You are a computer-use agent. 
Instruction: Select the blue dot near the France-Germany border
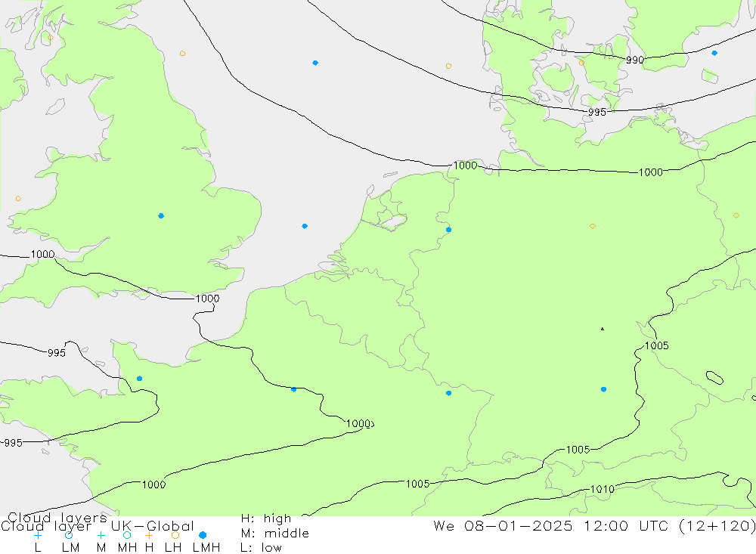449,394
